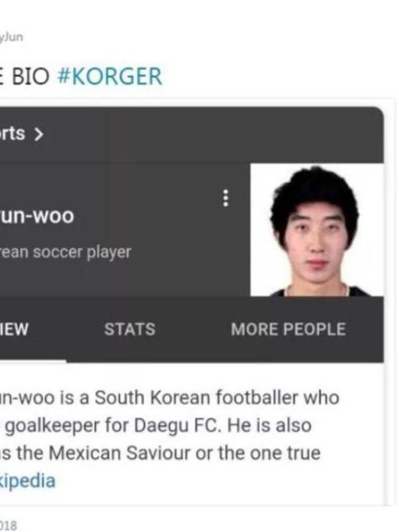Click the 'BIO' text in the tweet

31,76
